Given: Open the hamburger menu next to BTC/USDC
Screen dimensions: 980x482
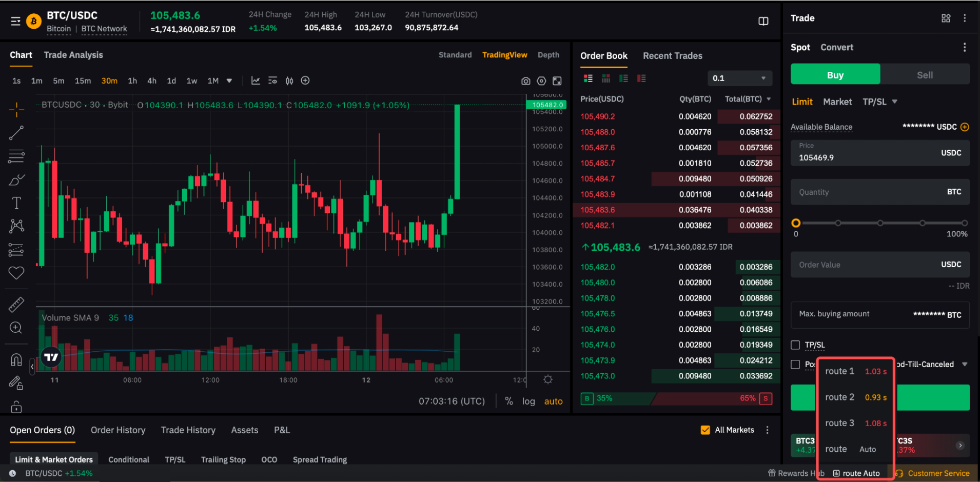Looking at the screenshot, I should pyautogui.click(x=15, y=21).
